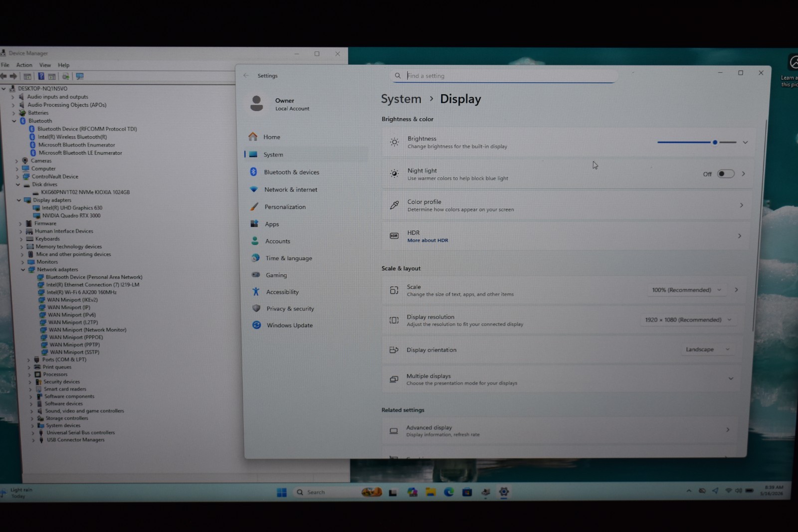Click the Owner account avatar

pos(257,103)
